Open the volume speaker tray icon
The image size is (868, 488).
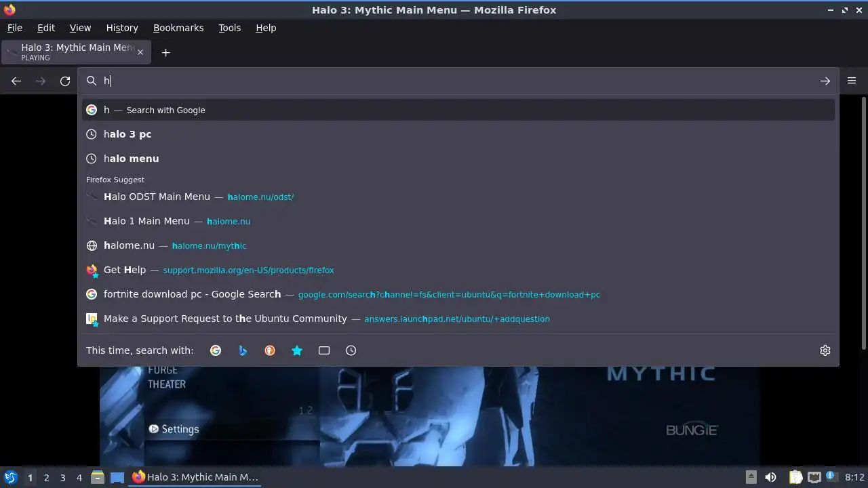(770, 477)
